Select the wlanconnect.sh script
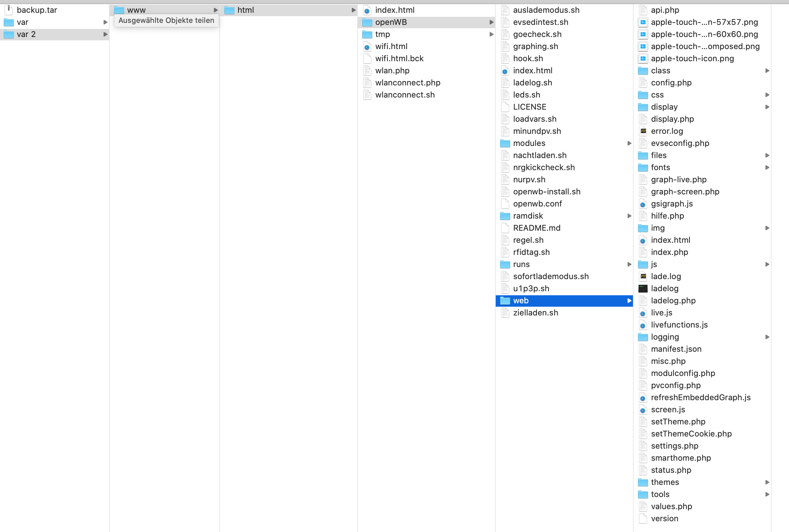Viewport: 789px width, 532px height. [x=405, y=94]
